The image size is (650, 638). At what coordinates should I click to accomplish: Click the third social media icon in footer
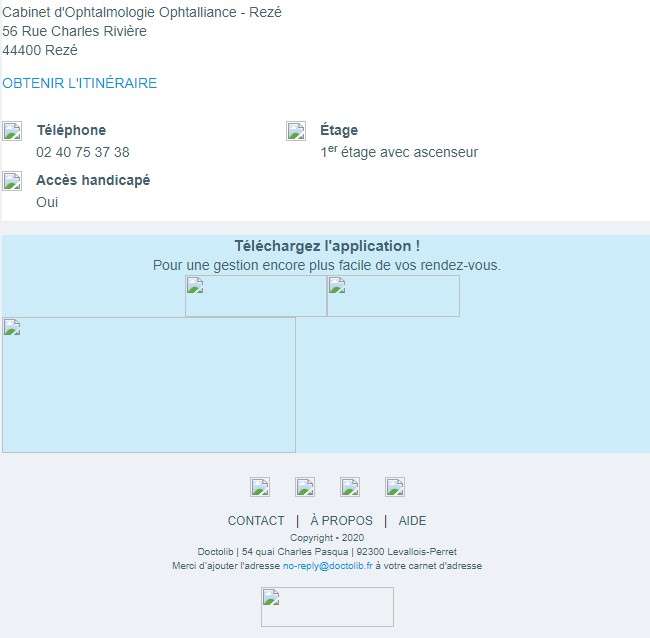click(350, 487)
